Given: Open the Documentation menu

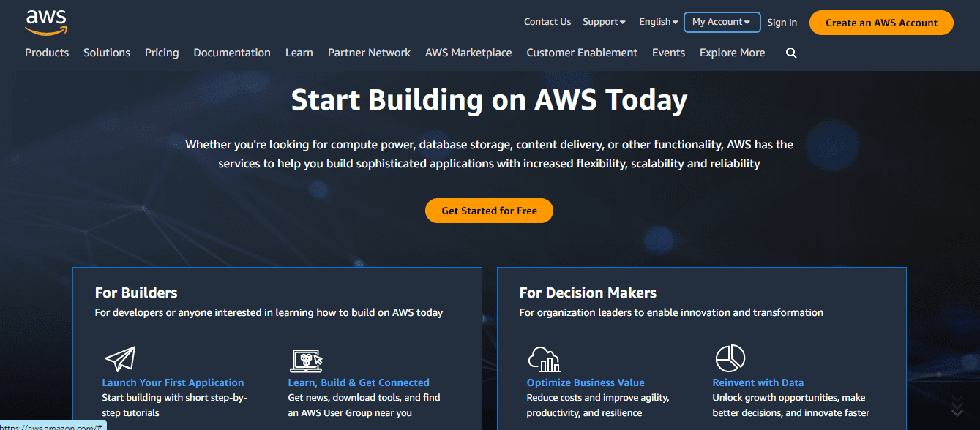Looking at the screenshot, I should coord(232,53).
